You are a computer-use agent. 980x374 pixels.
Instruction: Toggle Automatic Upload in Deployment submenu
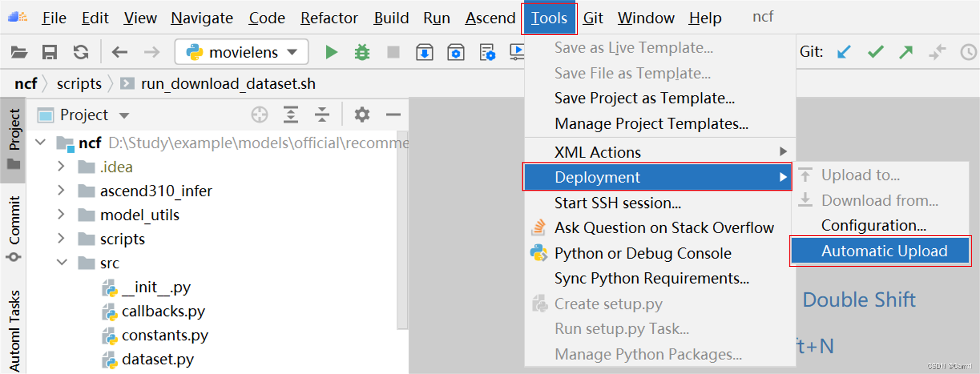pyautogui.click(x=884, y=251)
